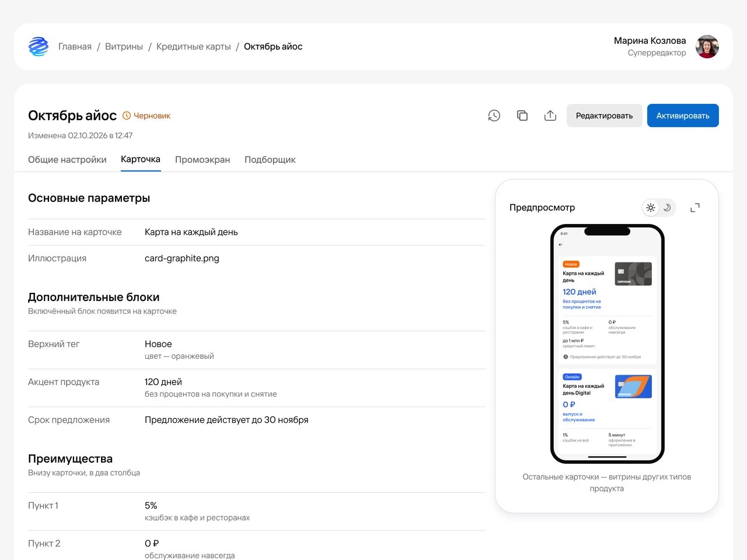The height and width of the screenshot is (560, 747).
Task: Duplicate the showcase with the copy icon
Action: coord(522,116)
